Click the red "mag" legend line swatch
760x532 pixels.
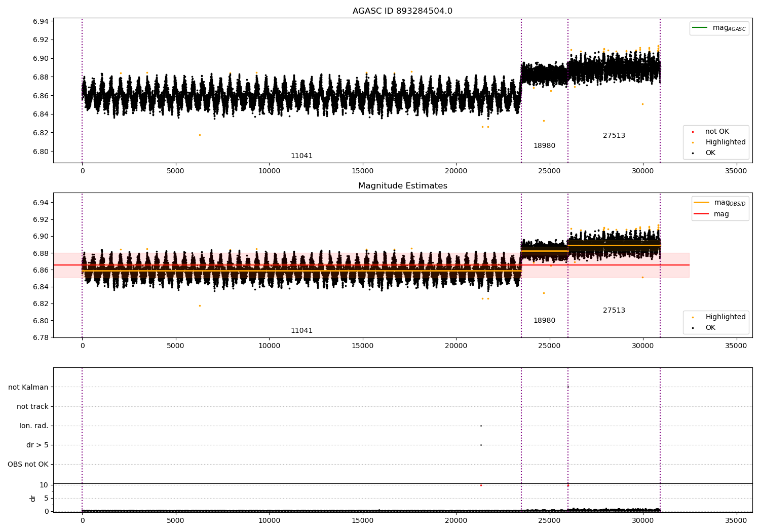pos(701,214)
